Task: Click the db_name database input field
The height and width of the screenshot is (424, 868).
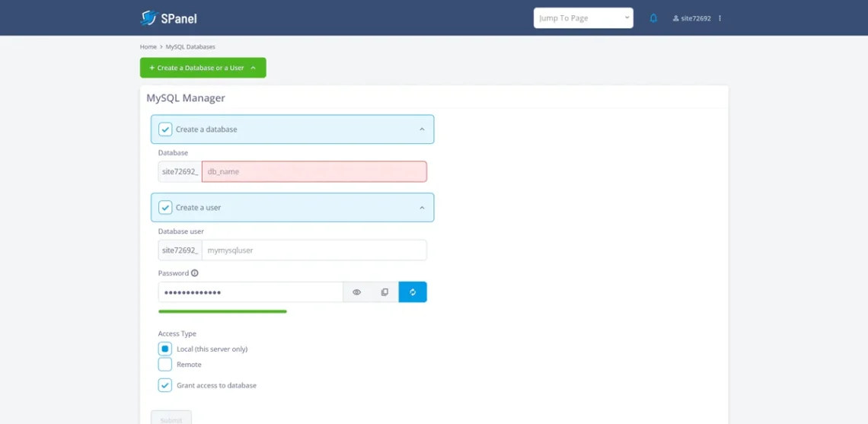Action: pyautogui.click(x=314, y=172)
